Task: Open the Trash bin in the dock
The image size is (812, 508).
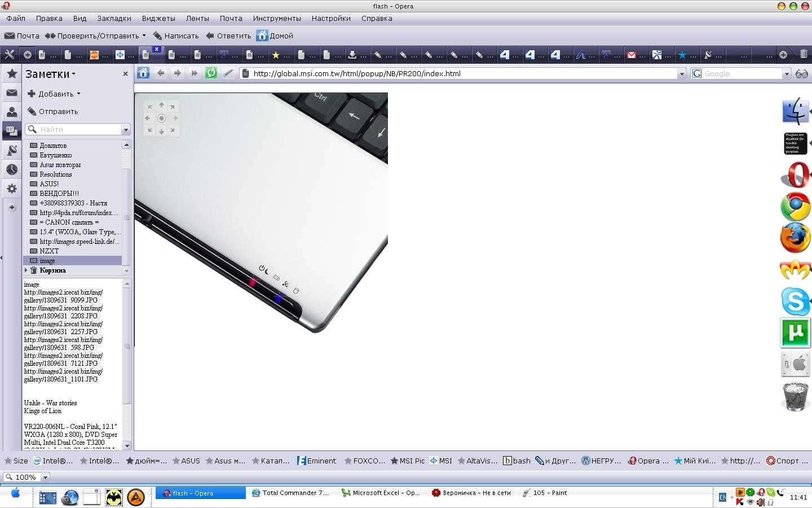Action: pyautogui.click(x=796, y=396)
